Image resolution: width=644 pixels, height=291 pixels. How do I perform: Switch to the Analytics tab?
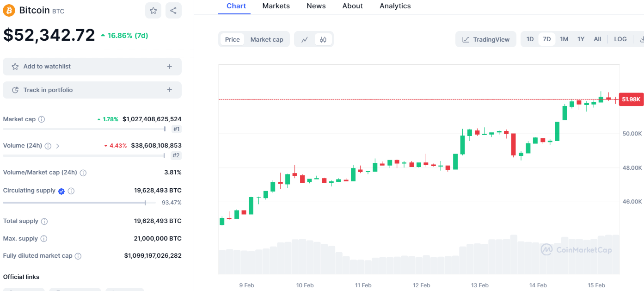pos(395,6)
